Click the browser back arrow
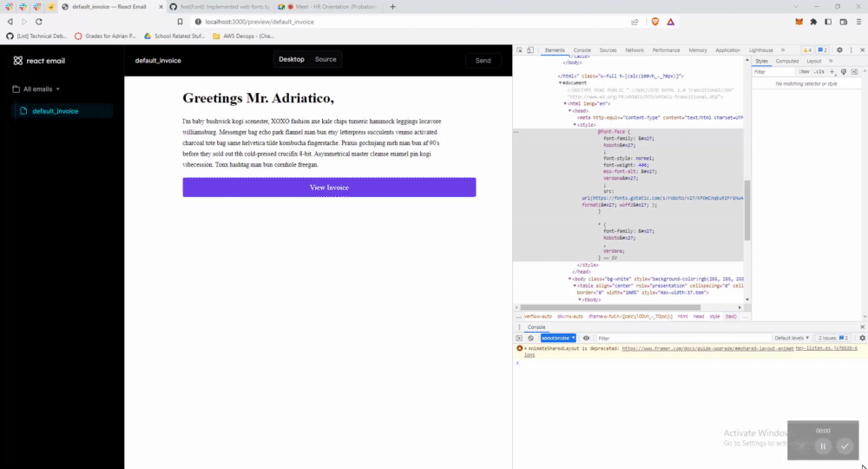The height and width of the screenshot is (469, 868). coord(10,22)
